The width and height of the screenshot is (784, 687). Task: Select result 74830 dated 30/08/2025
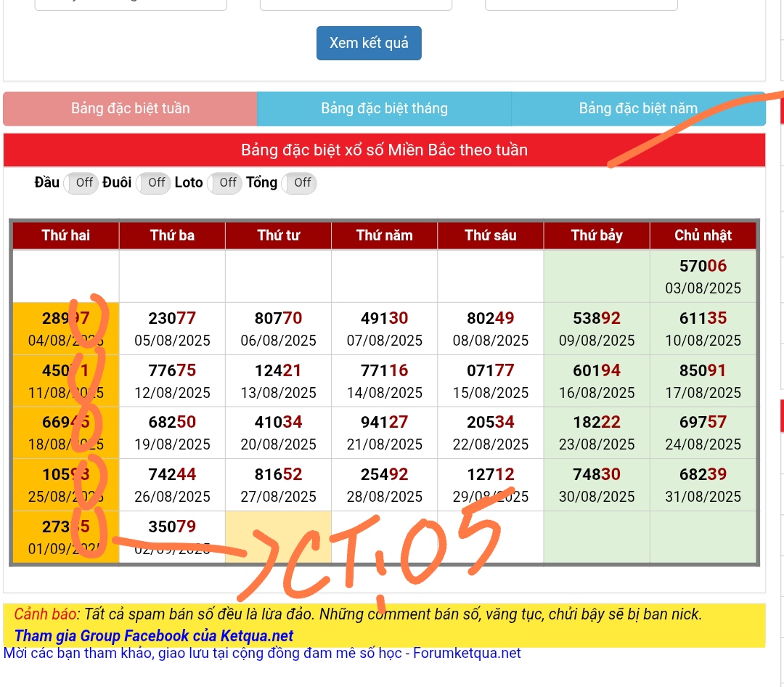coord(597,485)
